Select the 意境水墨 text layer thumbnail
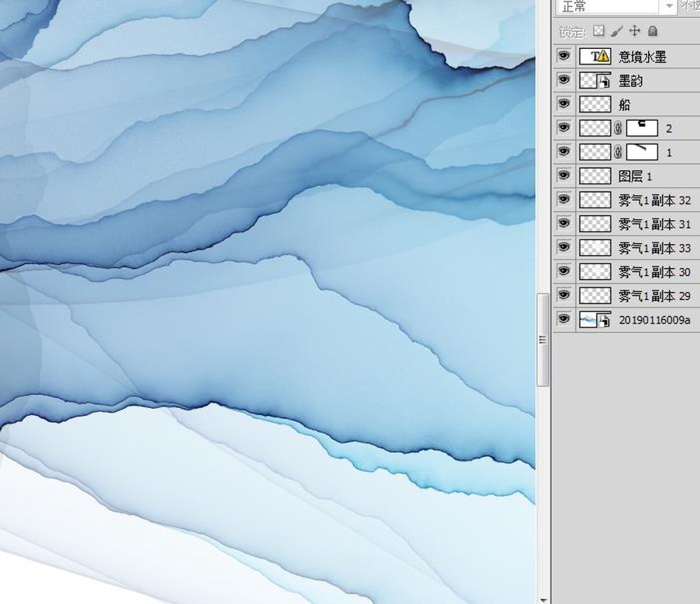Viewport: 700px width, 604px height. tap(595, 56)
